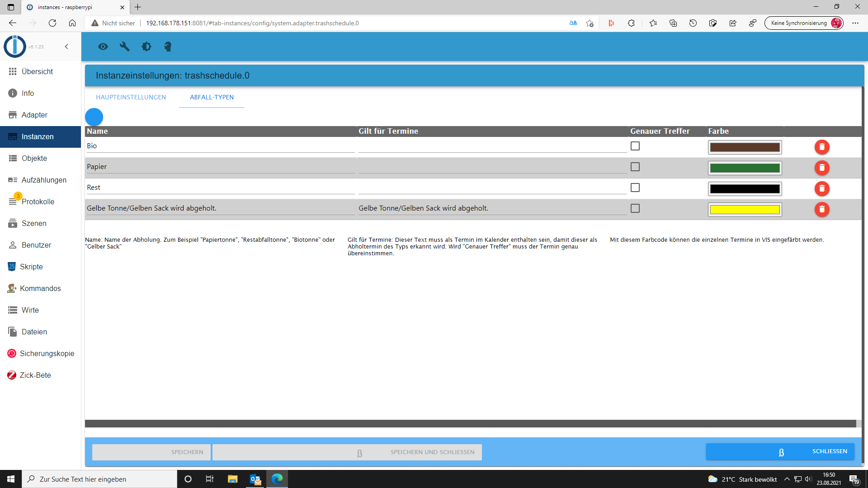Toggle exact match checkbox for Rest

pyautogui.click(x=635, y=188)
